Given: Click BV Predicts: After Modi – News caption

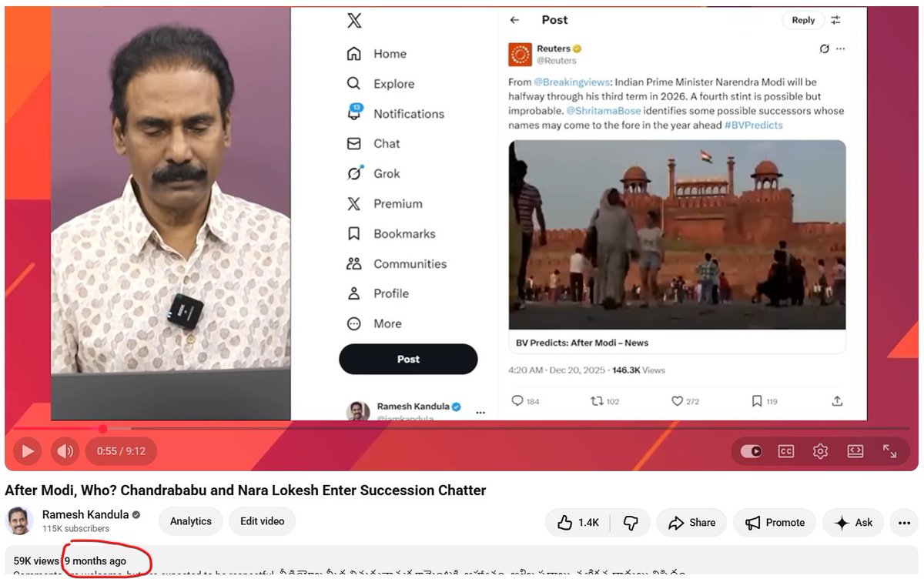Looking at the screenshot, I should click(x=581, y=343).
